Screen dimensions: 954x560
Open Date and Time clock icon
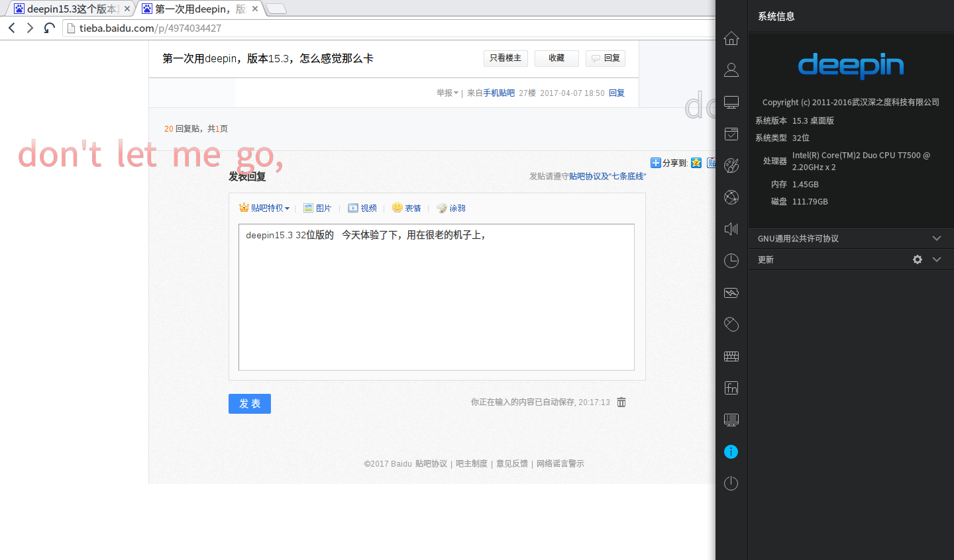[x=731, y=261]
